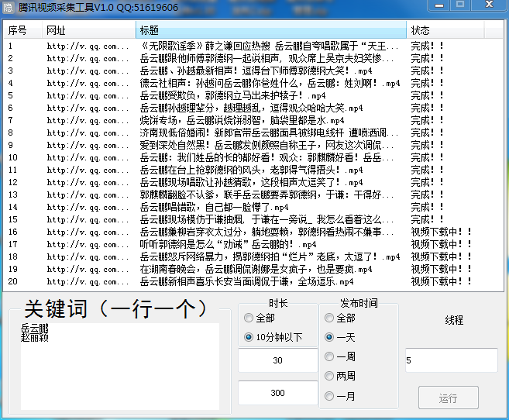The image size is (509, 420).
Task: Select row 4 德云社相声：孙越问岳云鹏
Action: click(x=253, y=83)
